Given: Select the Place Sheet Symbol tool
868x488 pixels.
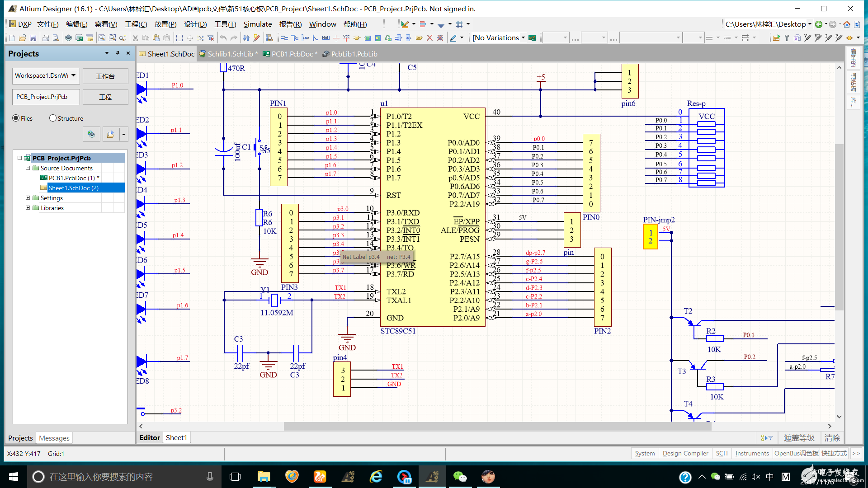Looking at the screenshot, I should (368, 38).
